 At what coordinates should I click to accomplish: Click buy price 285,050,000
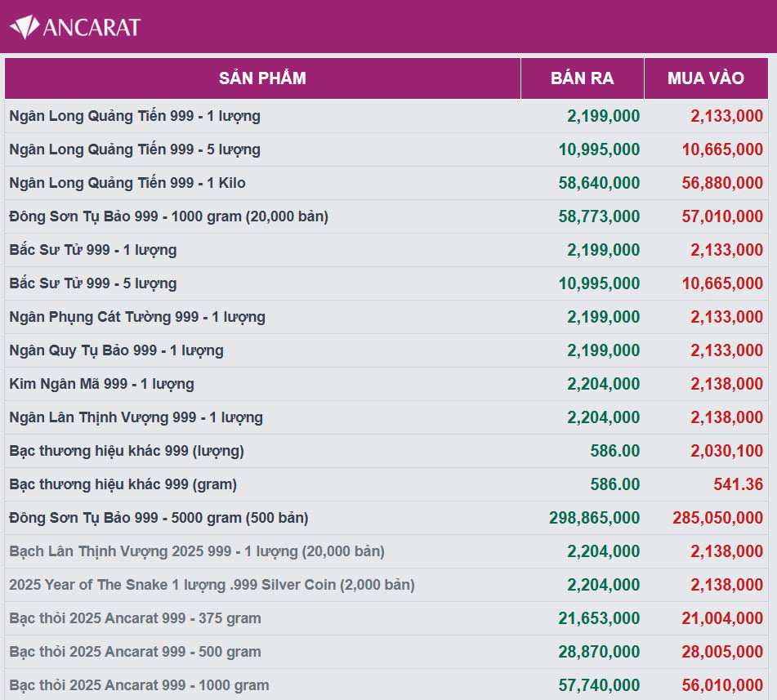(718, 518)
